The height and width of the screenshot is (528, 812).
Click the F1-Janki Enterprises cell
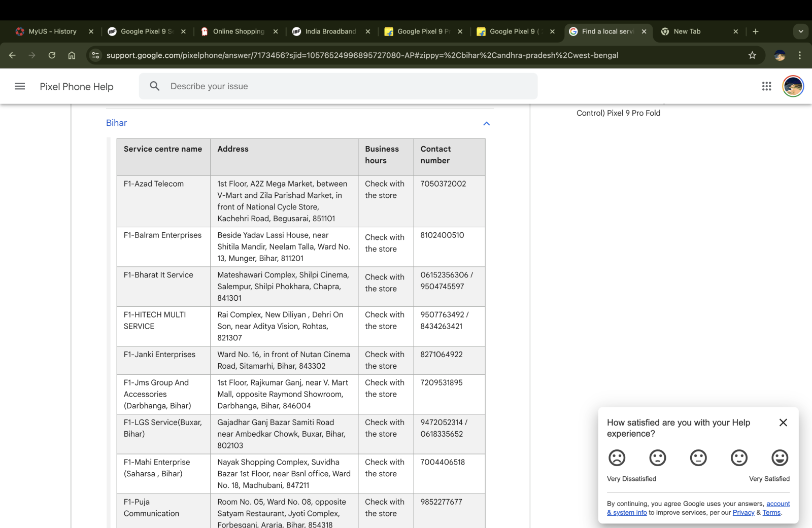(163, 360)
